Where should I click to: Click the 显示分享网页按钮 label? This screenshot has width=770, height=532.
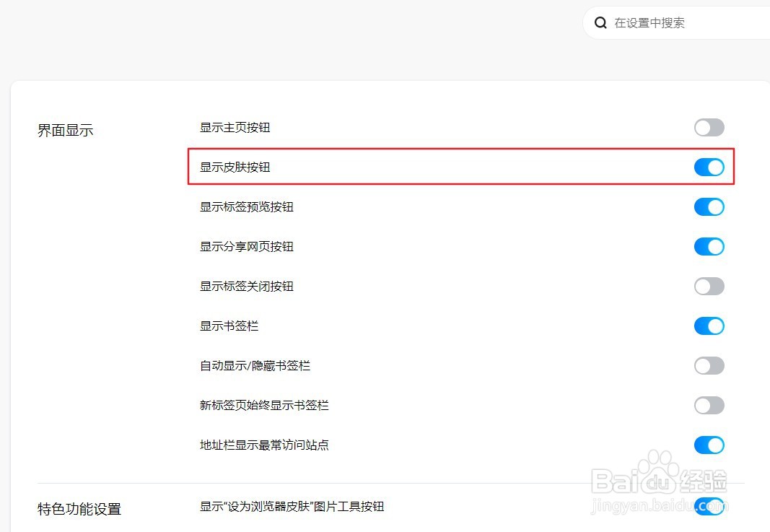click(246, 247)
